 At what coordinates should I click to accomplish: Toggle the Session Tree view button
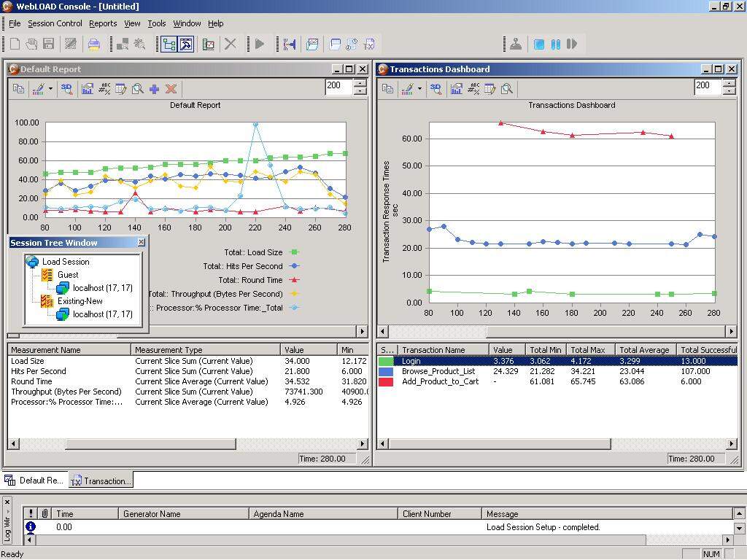(x=169, y=44)
